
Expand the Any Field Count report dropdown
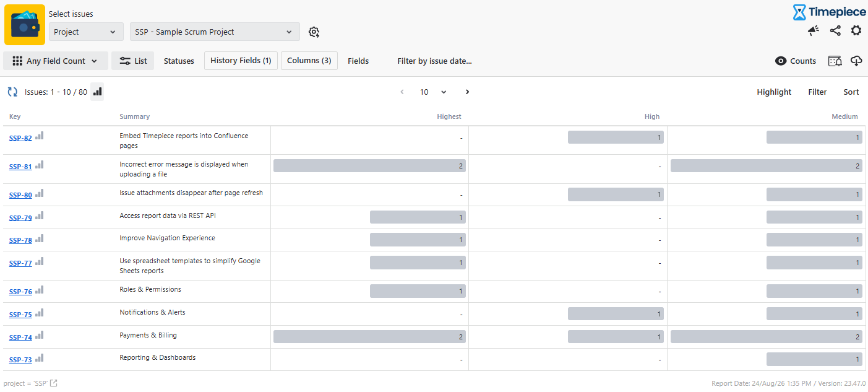pyautogui.click(x=56, y=61)
